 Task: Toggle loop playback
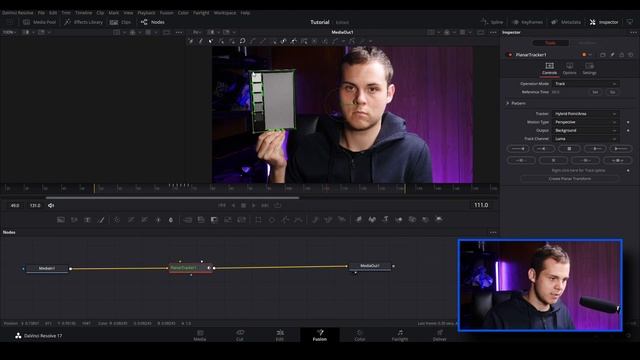pos(278,205)
